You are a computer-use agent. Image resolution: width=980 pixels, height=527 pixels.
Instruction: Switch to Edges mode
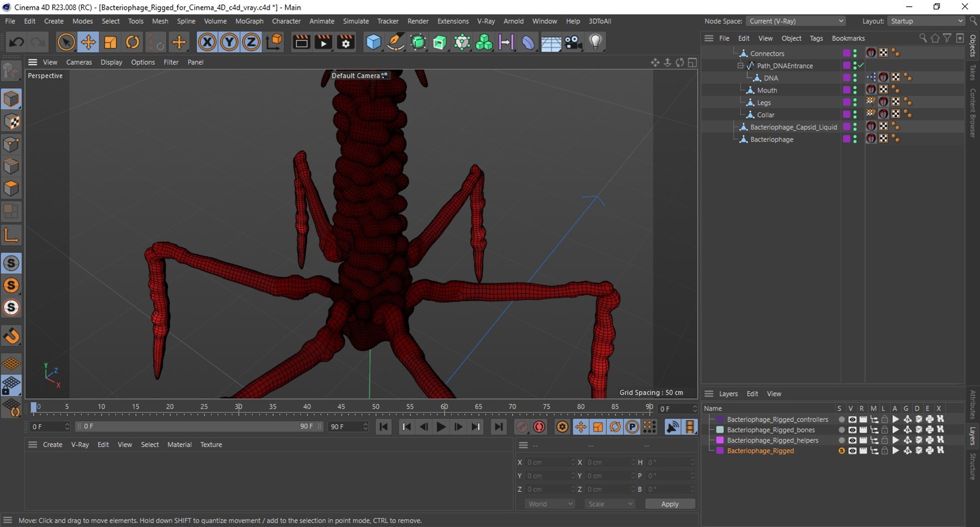point(11,166)
